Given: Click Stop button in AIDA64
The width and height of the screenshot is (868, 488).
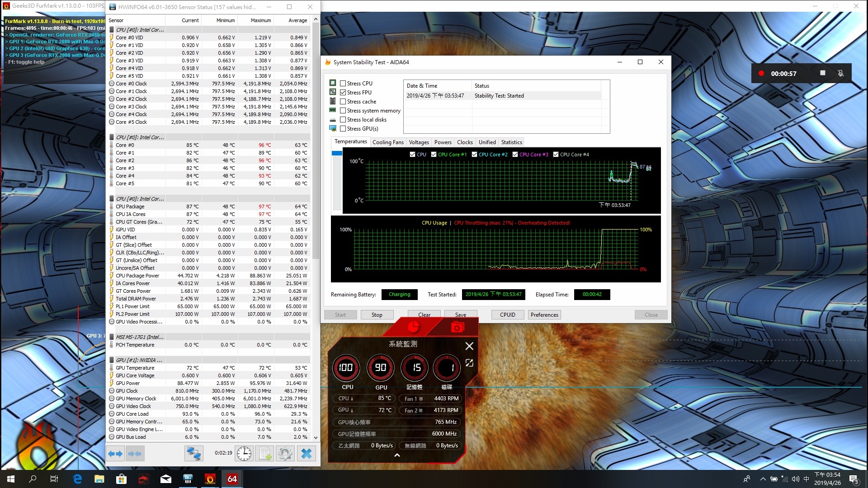Looking at the screenshot, I should tap(377, 315).
